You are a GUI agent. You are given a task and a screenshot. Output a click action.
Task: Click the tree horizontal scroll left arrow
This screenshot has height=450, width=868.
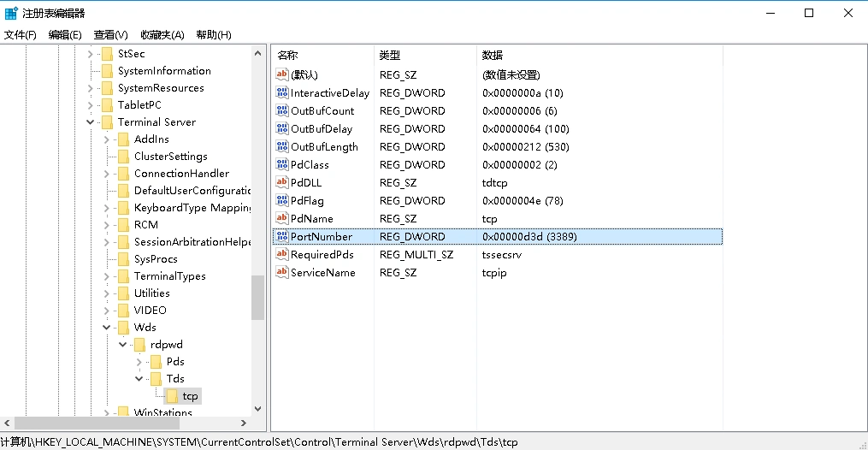7,423
